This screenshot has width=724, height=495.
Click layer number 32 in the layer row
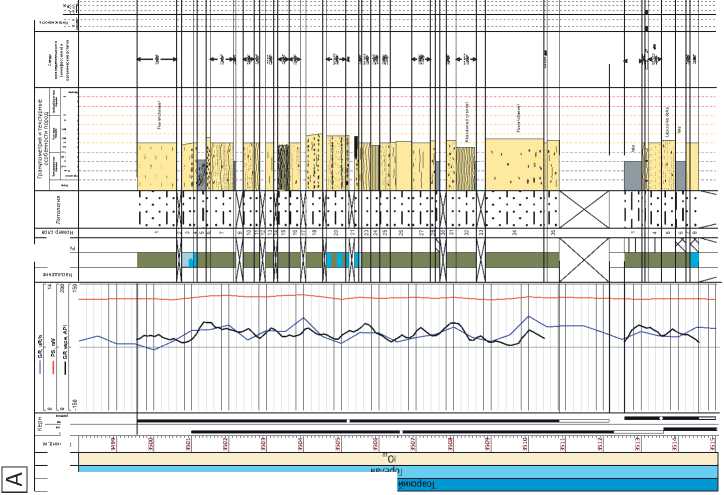coord(466,233)
